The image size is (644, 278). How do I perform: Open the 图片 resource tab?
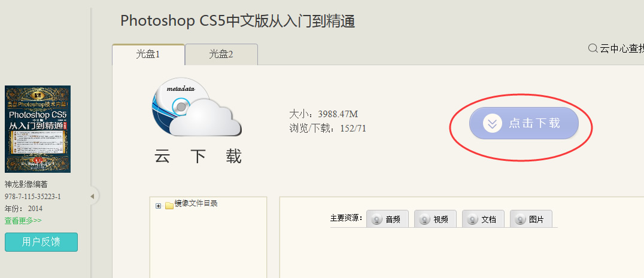pyautogui.click(x=531, y=219)
